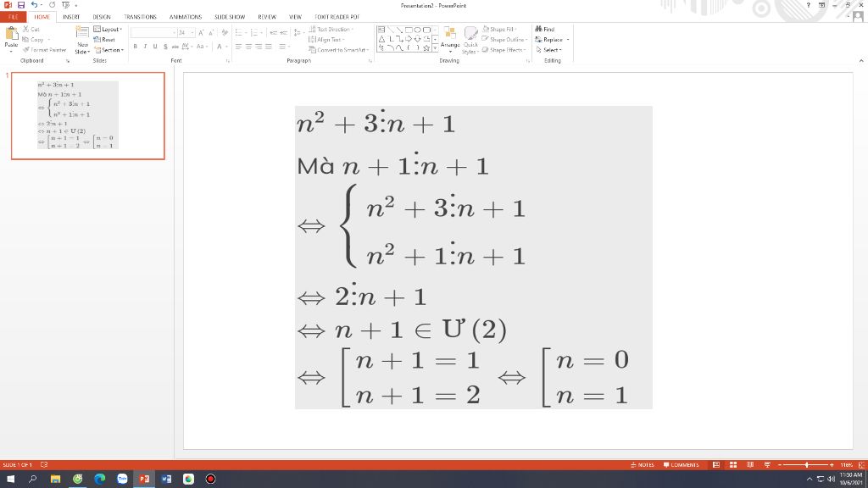Click Find in the Editing group
Image resolution: width=868 pixels, height=488 pixels.
[545, 29]
